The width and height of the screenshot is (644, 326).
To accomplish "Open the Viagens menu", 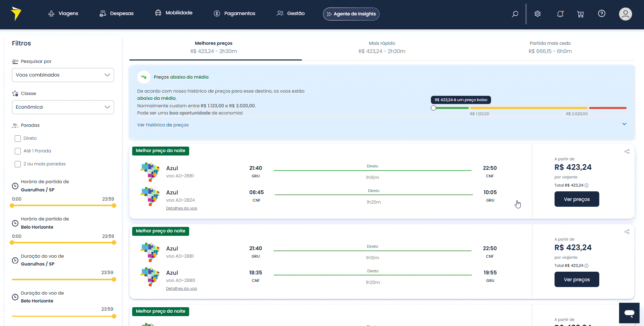I will [x=63, y=13].
